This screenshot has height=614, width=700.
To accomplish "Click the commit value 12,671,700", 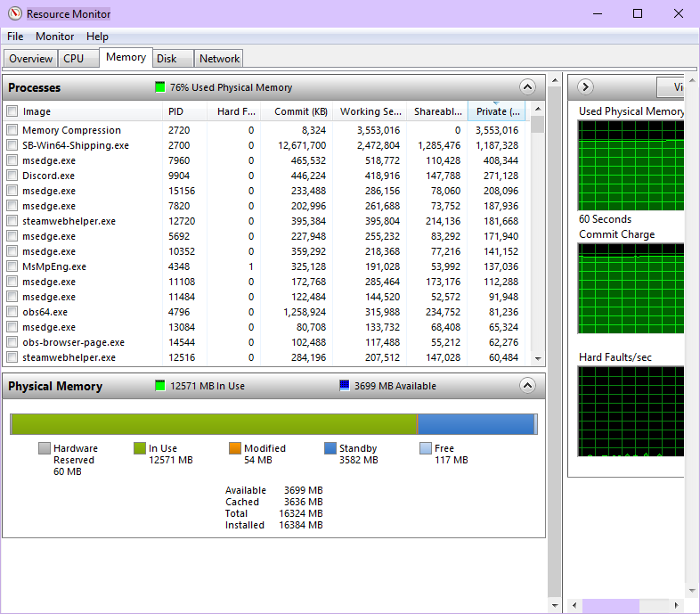I will click(302, 145).
